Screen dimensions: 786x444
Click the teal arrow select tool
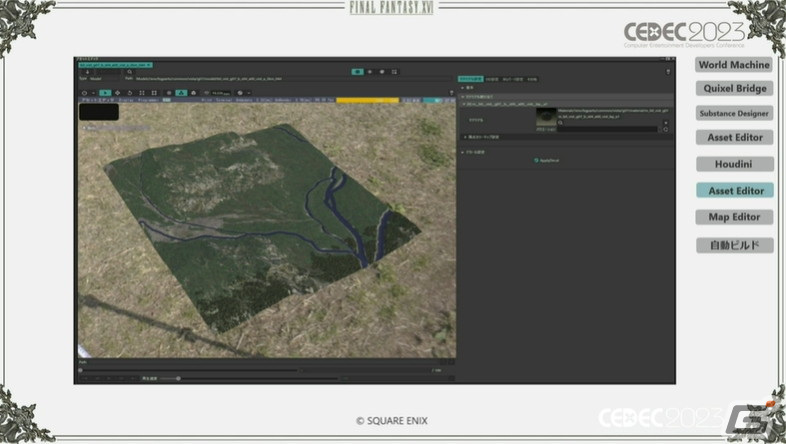[105, 93]
